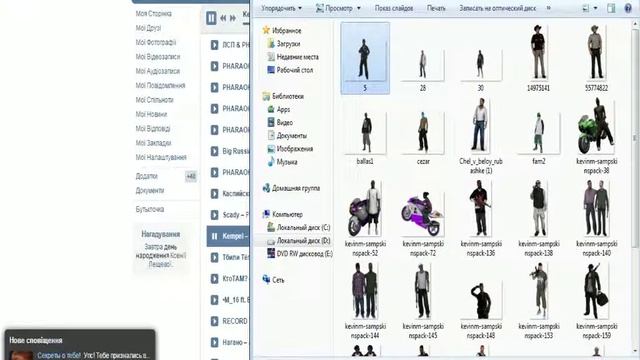
Task: Play the Нагано track in audio list
Action: pyautogui.click(x=215, y=342)
